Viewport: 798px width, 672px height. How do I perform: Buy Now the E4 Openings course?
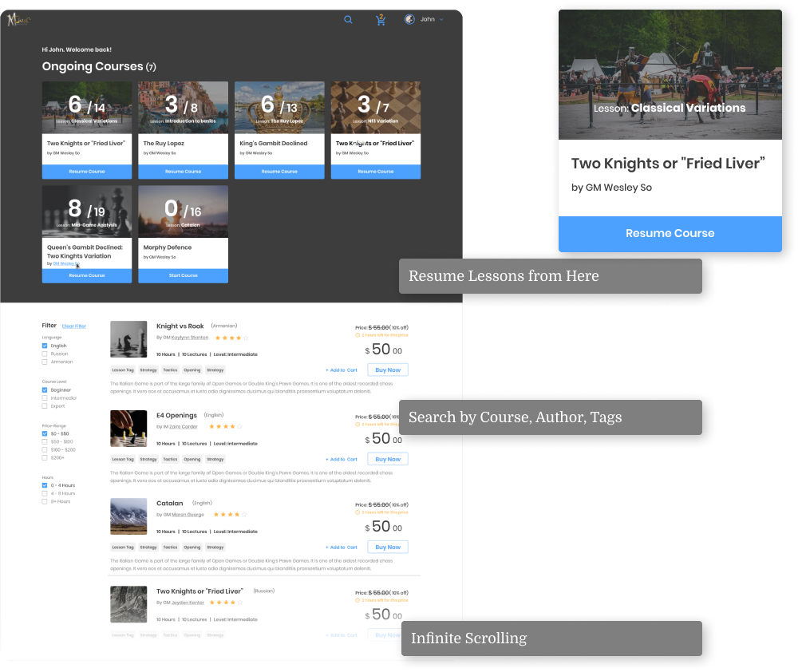pos(388,459)
